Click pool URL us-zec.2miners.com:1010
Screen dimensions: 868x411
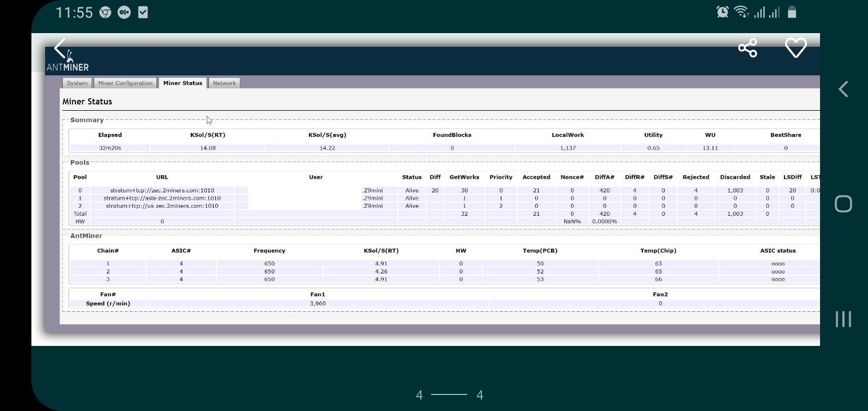point(162,206)
